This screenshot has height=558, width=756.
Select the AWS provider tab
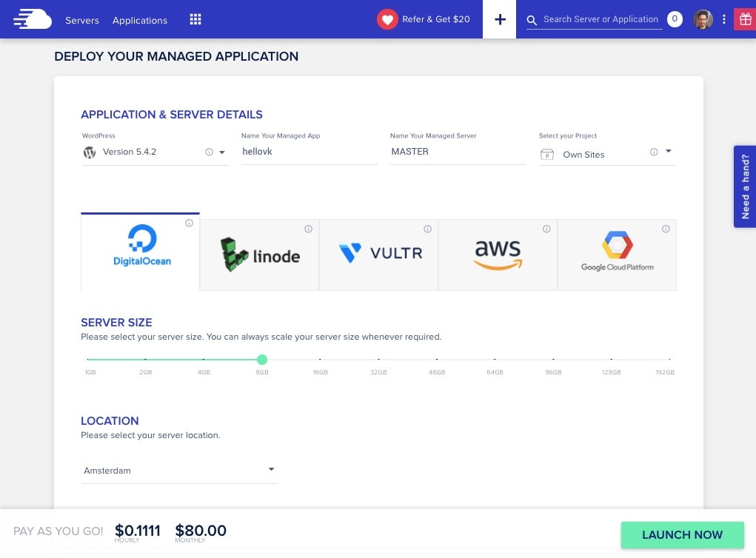[498, 255]
